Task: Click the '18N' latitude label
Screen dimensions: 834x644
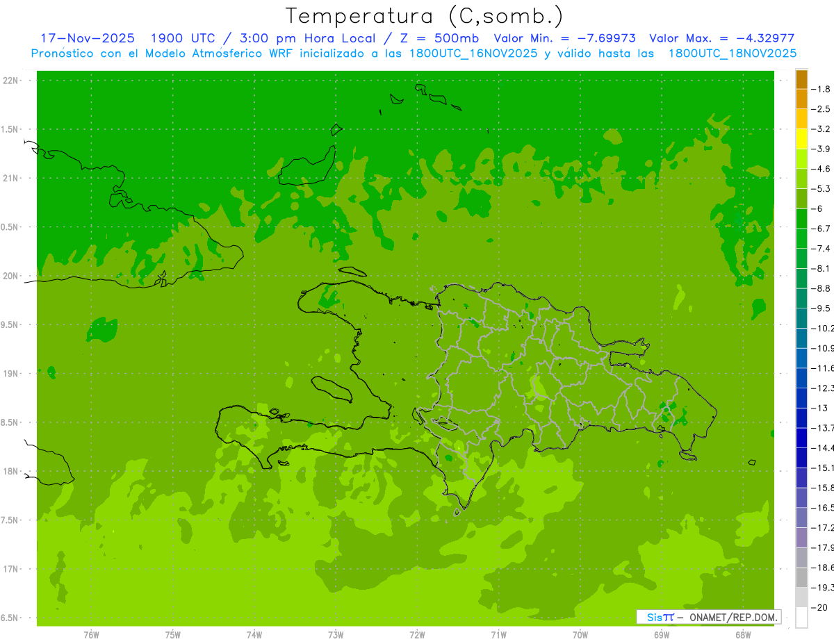Action: pos(10,472)
